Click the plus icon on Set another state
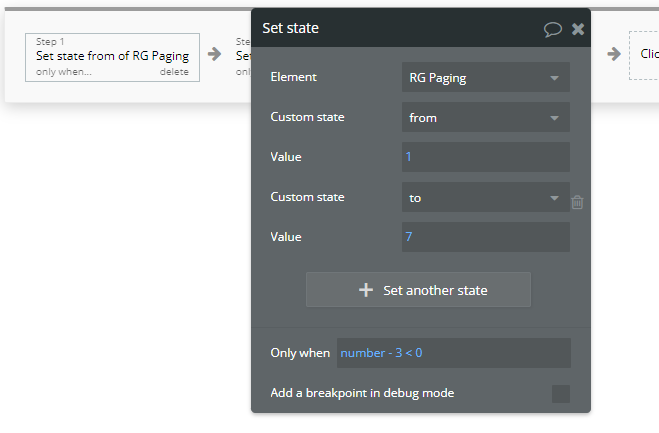Screen dimensions: 659x433 coord(366,290)
